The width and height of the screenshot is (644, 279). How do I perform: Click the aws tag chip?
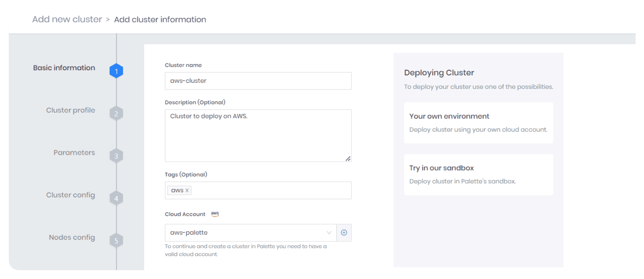pyautogui.click(x=179, y=191)
